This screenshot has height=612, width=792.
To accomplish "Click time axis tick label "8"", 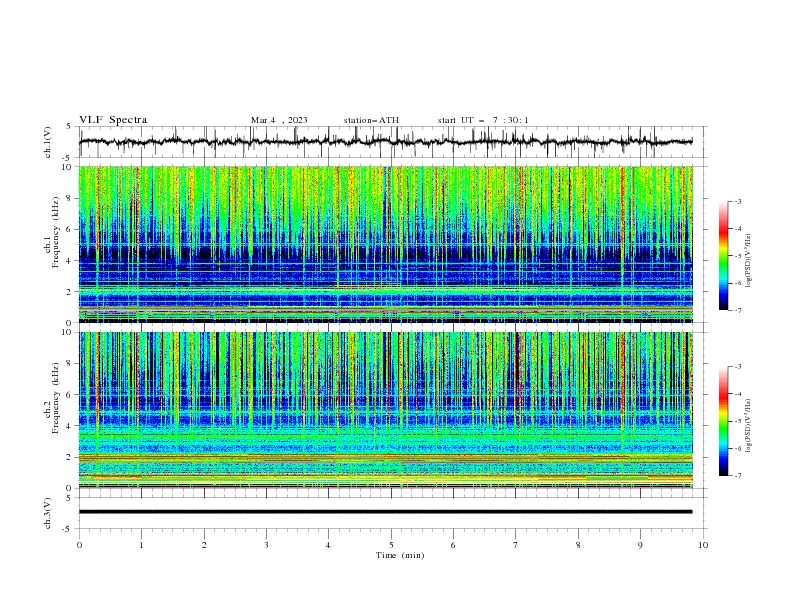I will click(x=578, y=545).
